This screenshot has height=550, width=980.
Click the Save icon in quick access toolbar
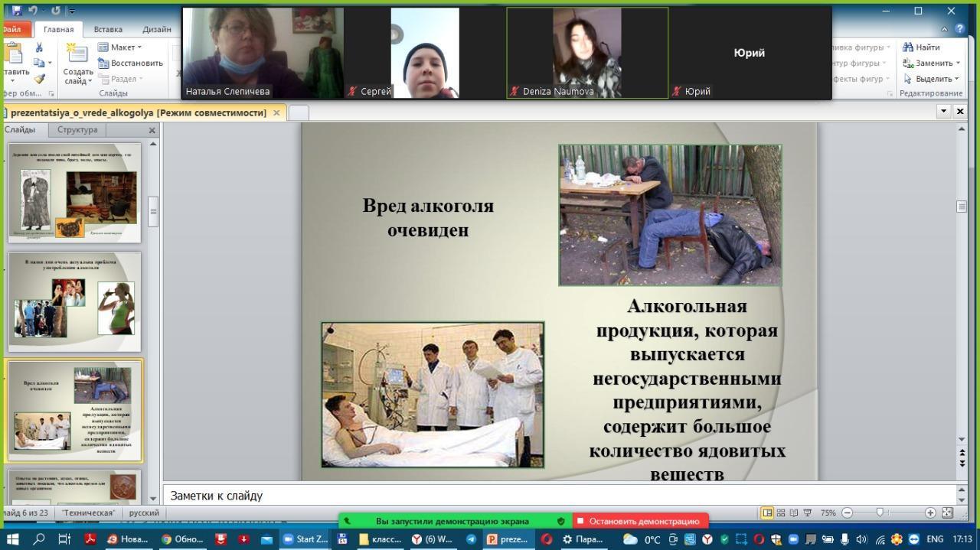click(x=17, y=11)
